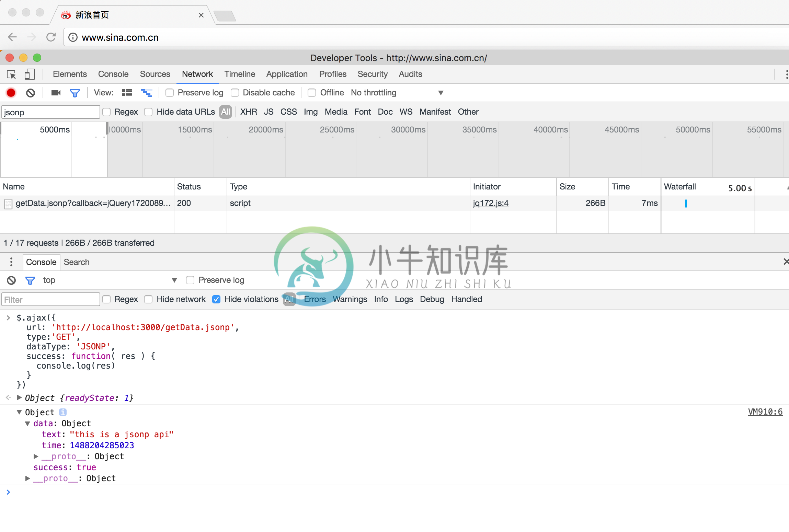Viewport: 789px width, 532px height.
Task: Click the inspect element picker icon
Action: click(11, 74)
